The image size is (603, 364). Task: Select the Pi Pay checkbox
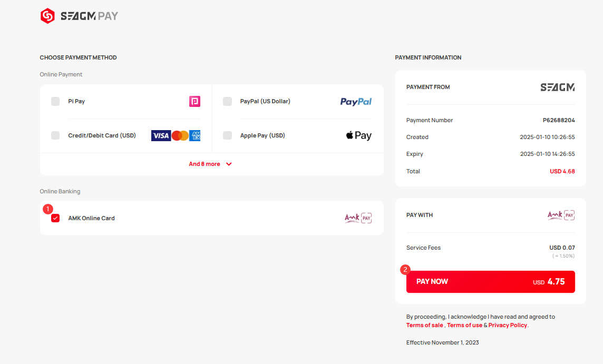55,102
